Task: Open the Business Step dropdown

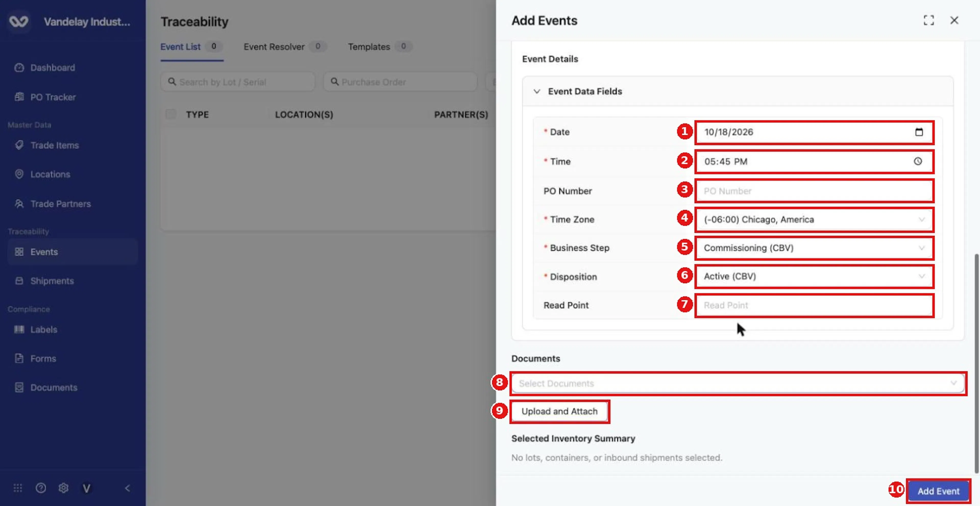Action: pos(814,248)
